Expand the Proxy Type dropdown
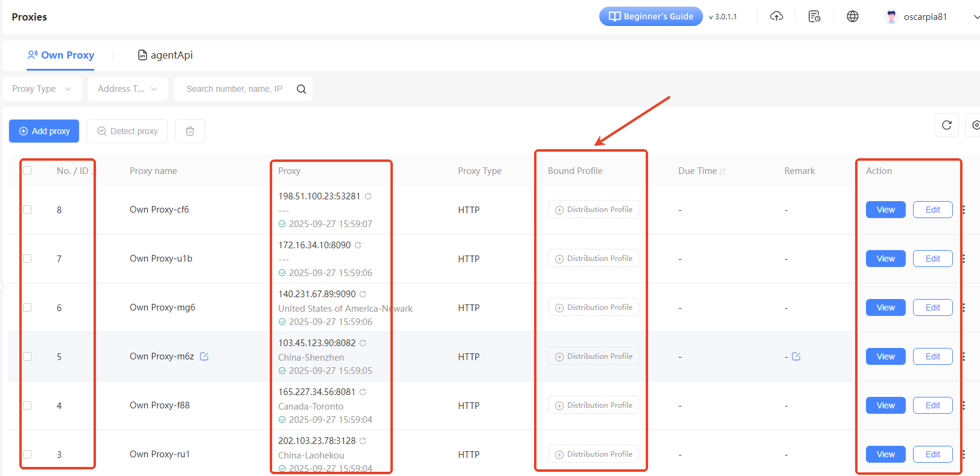980x476 pixels. click(42, 89)
